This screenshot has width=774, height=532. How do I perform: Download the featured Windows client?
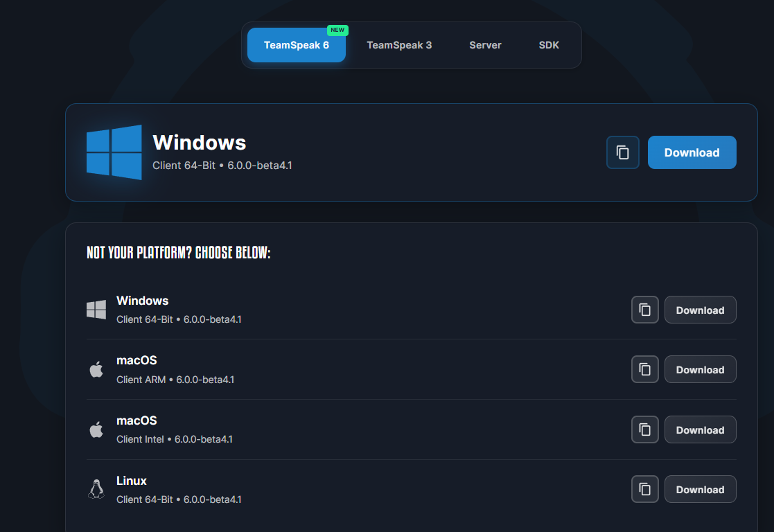click(692, 152)
